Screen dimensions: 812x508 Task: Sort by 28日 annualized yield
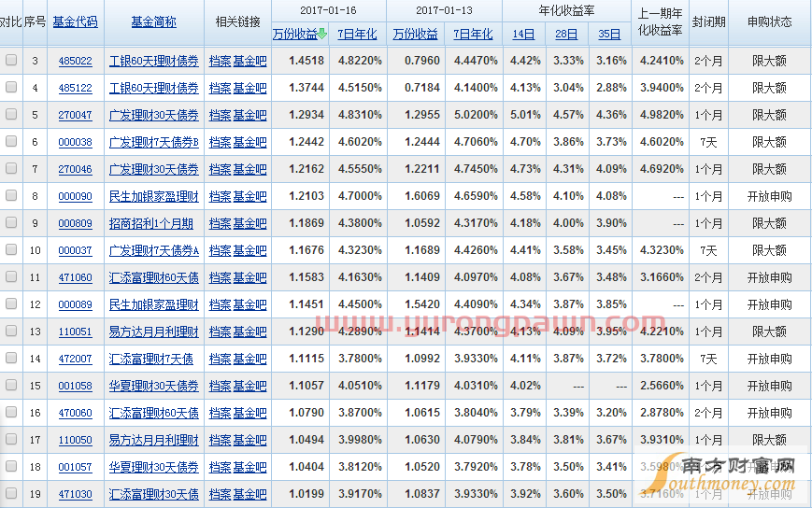pos(566,35)
